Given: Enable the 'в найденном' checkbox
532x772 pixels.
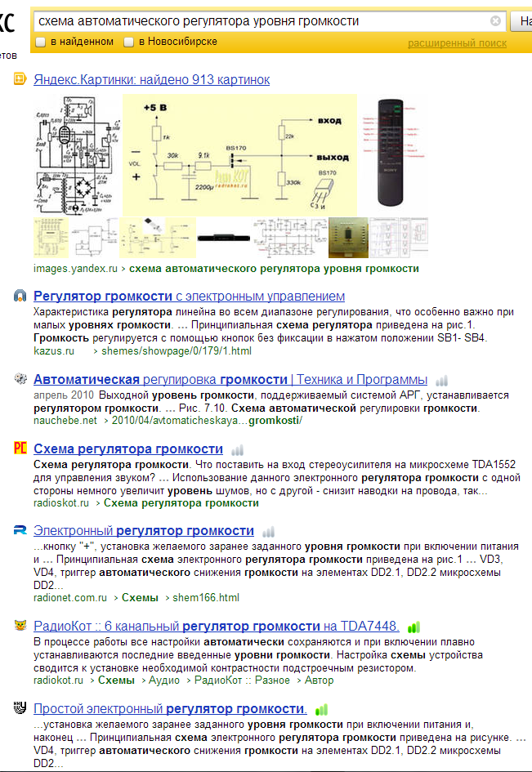Looking at the screenshot, I should (41, 42).
